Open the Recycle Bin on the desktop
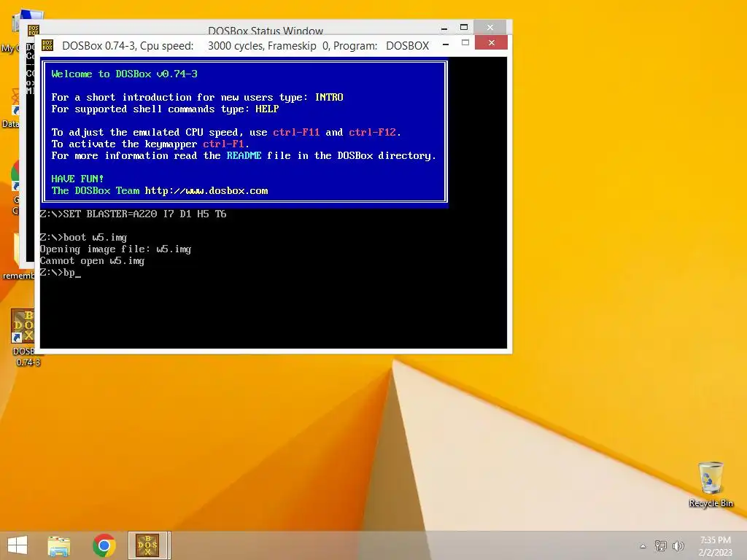 click(711, 484)
